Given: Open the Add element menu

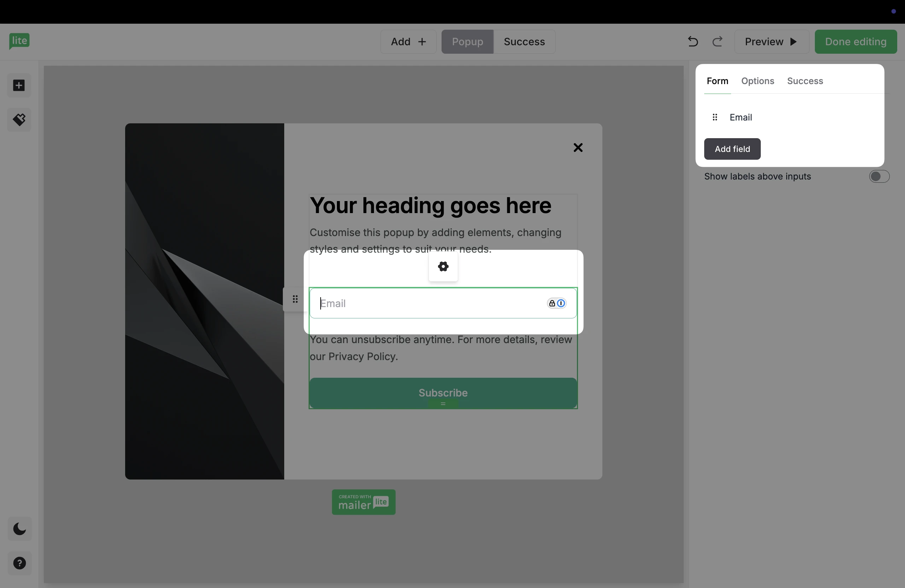Looking at the screenshot, I should 408,41.
